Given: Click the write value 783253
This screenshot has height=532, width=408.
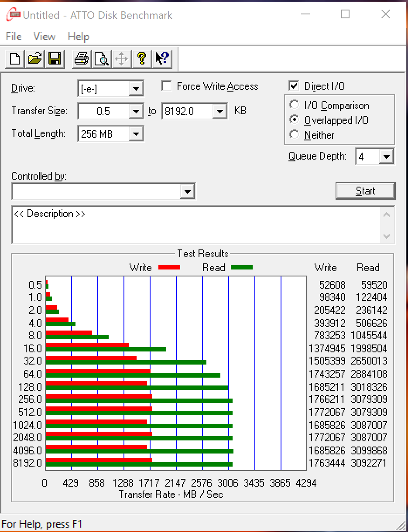Looking at the screenshot, I should pos(329,335).
